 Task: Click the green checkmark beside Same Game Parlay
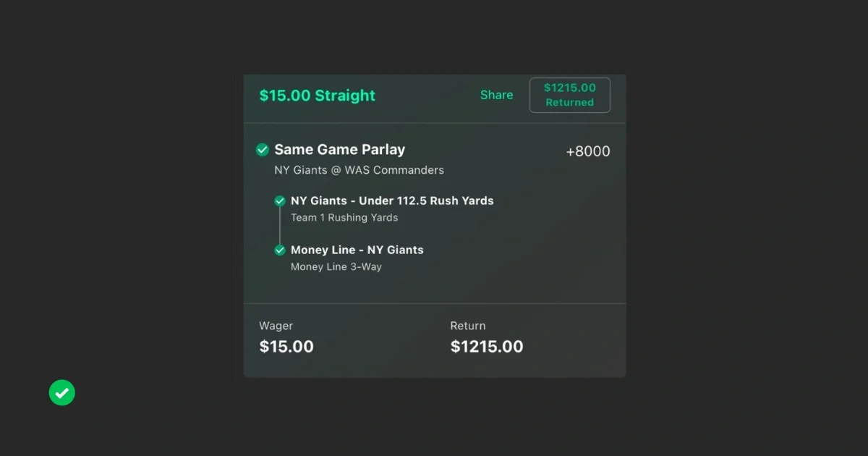[262, 150]
